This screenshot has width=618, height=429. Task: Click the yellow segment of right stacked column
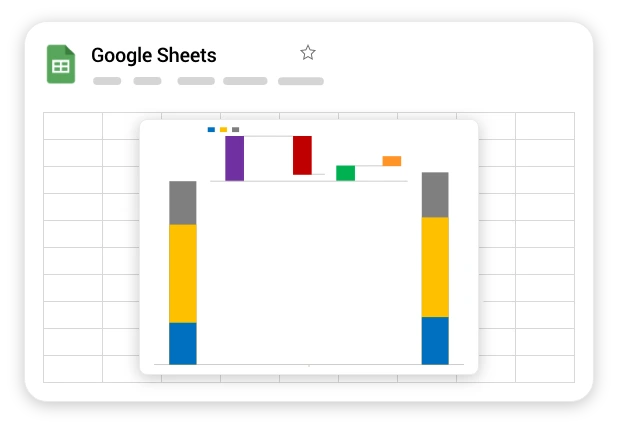click(x=435, y=267)
